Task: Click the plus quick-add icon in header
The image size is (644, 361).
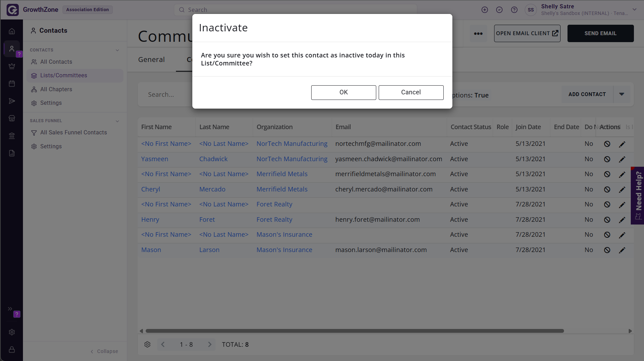Action: 485,10
